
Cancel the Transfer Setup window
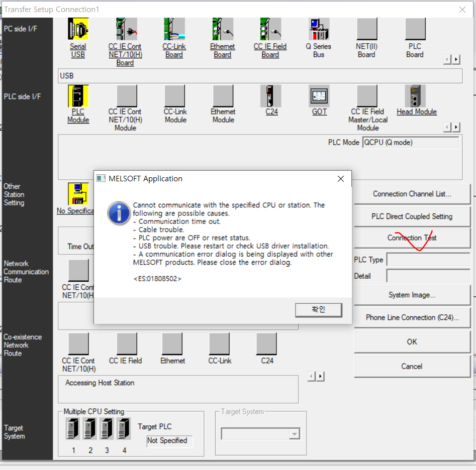pos(412,367)
